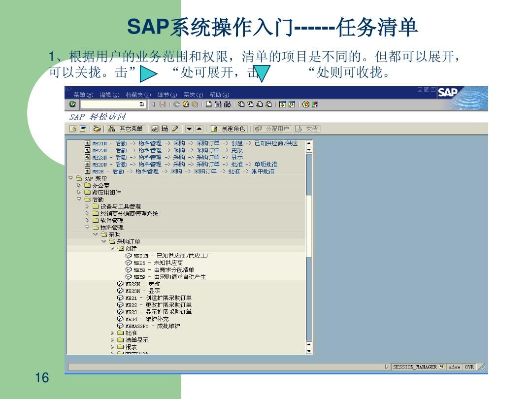Click the Last Page icon
This screenshot has width=532, height=399.
tap(268, 104)
